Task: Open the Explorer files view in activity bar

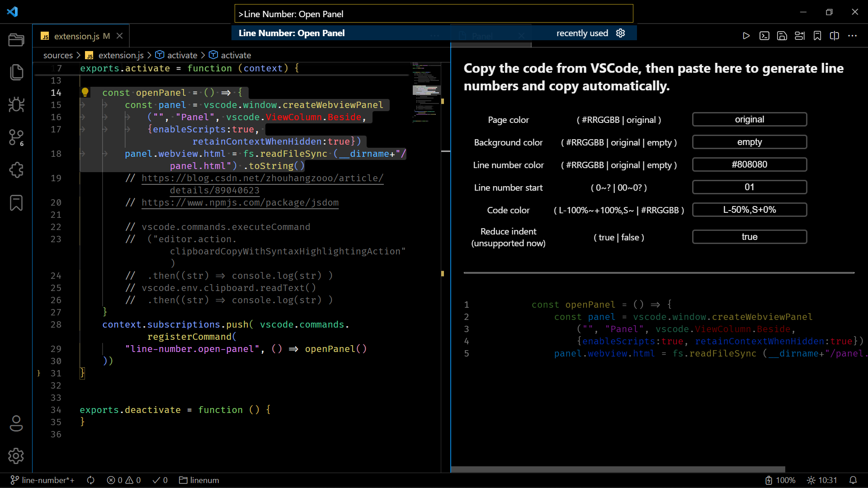Action: click(16, 72)
